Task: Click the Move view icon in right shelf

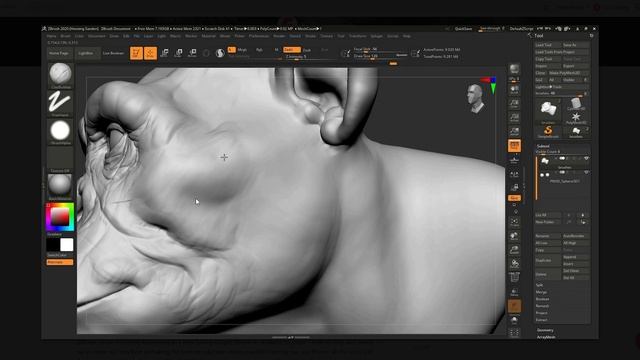Action: pos(514,236)
